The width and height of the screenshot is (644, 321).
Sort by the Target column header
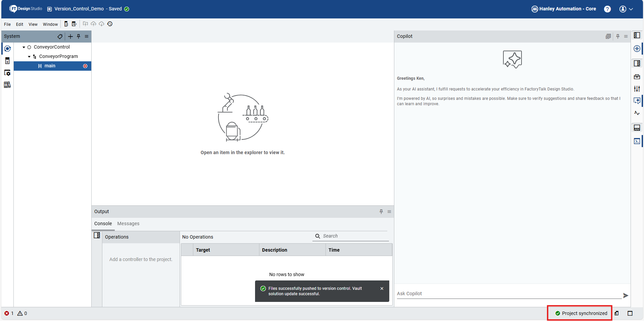(226, 250)
